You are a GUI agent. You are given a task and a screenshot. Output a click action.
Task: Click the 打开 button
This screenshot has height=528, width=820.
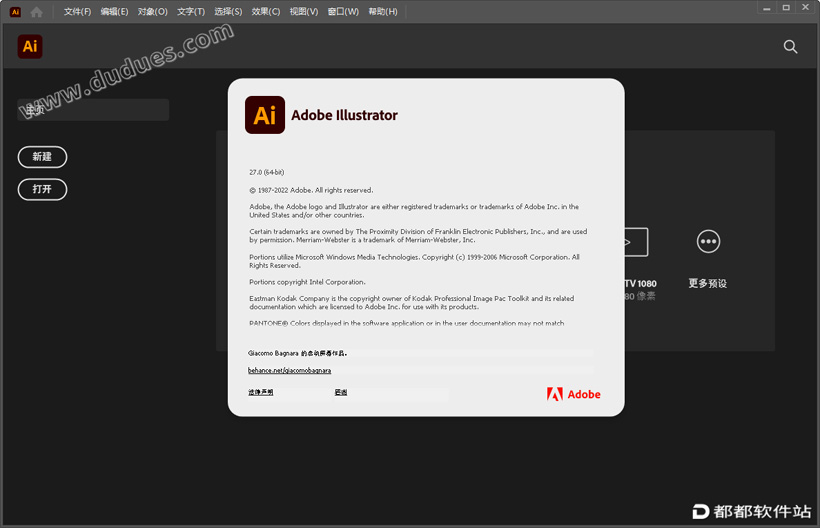[42, 189]
